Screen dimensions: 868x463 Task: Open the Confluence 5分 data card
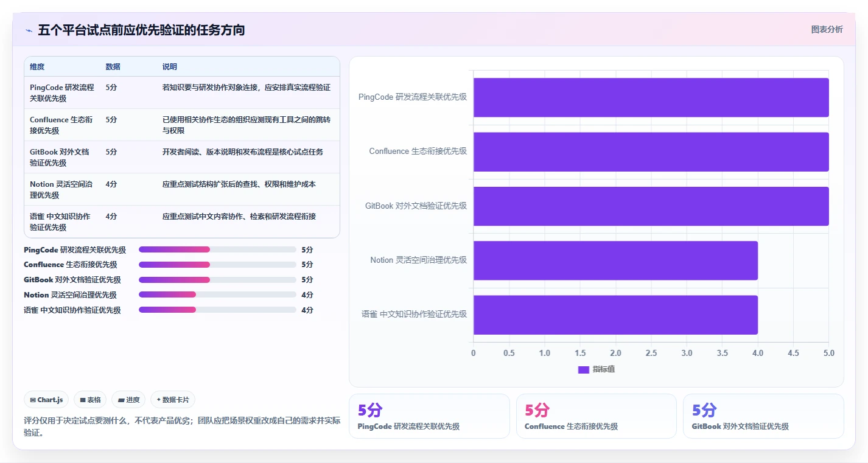click(x=596, y=416)
